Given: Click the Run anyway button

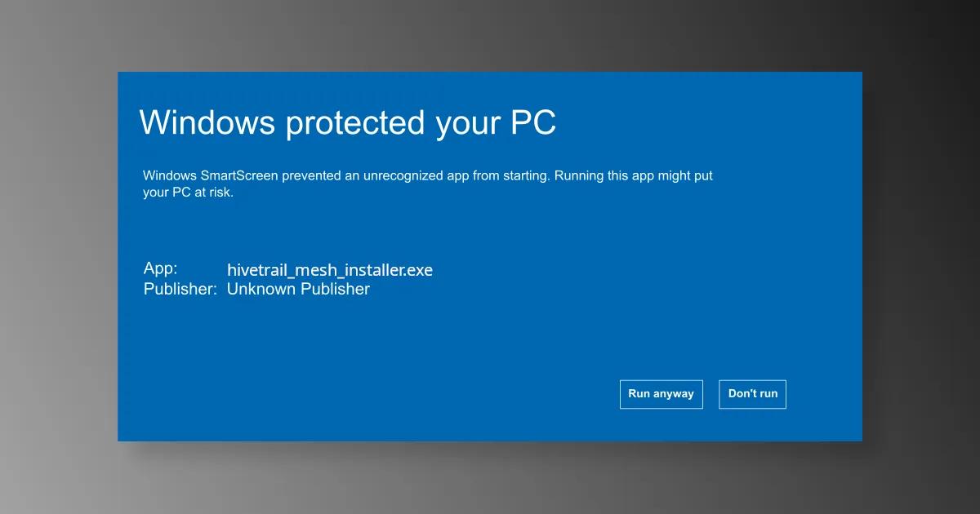Looking at the screenshot, I should tap(661, 394).
